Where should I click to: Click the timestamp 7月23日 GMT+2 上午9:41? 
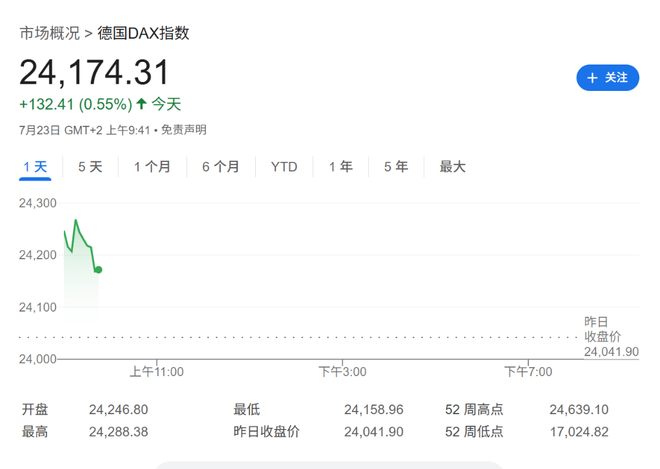coord(85,130)
